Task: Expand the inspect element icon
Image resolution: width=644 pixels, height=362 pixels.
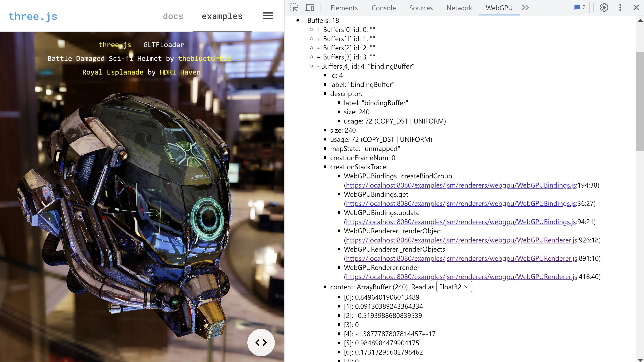Action: 294,8
